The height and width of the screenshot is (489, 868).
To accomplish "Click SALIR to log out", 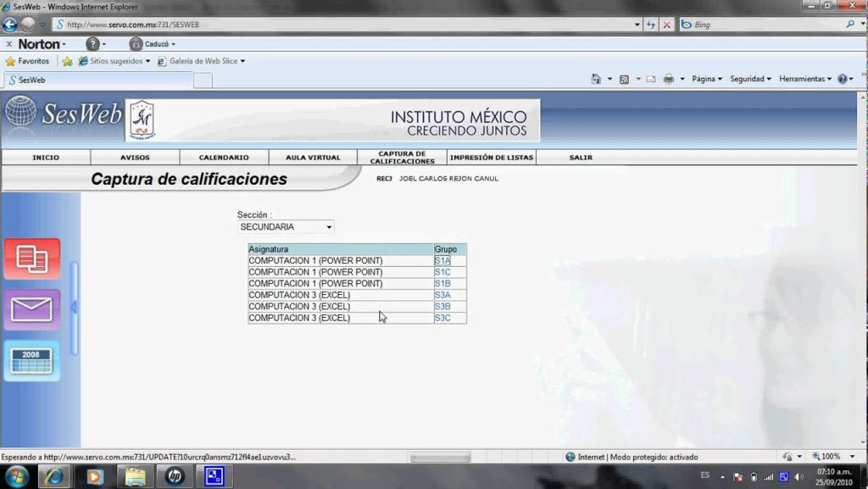I will click(x=581, y=158).
